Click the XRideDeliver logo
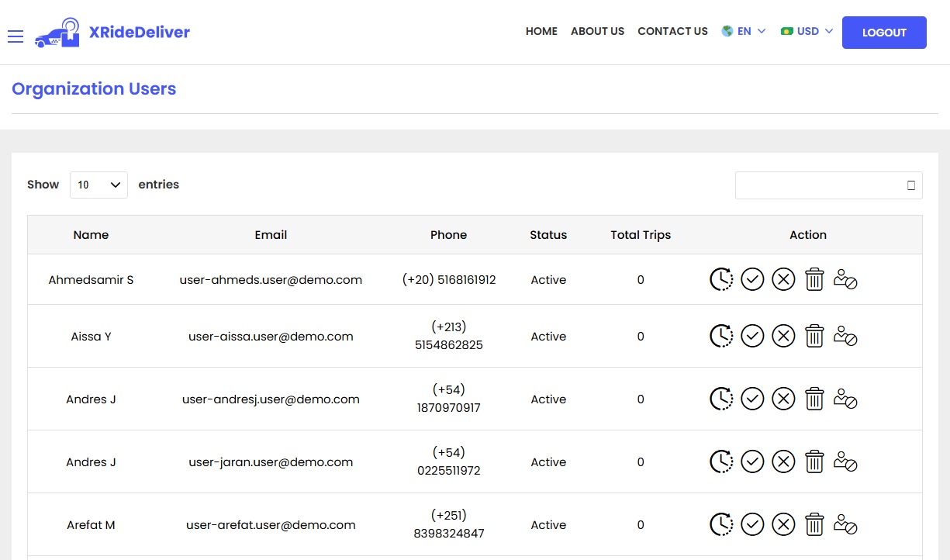 (x=112, y=33)
